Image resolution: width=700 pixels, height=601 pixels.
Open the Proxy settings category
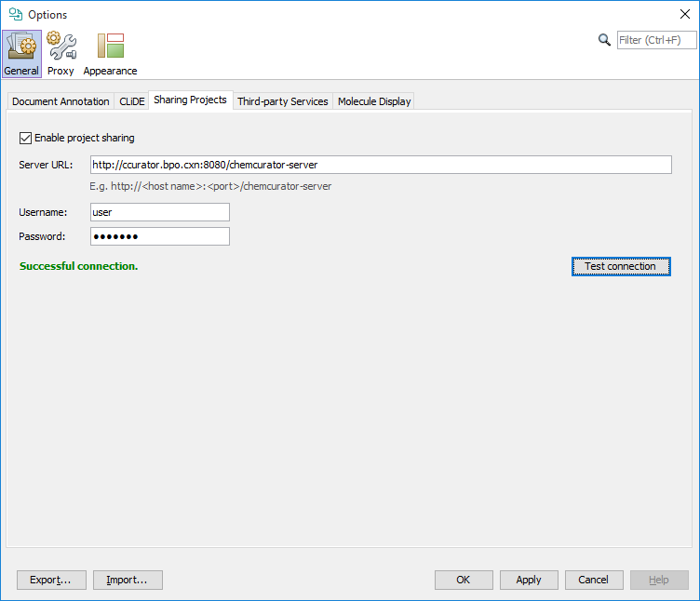click(61, 54)
